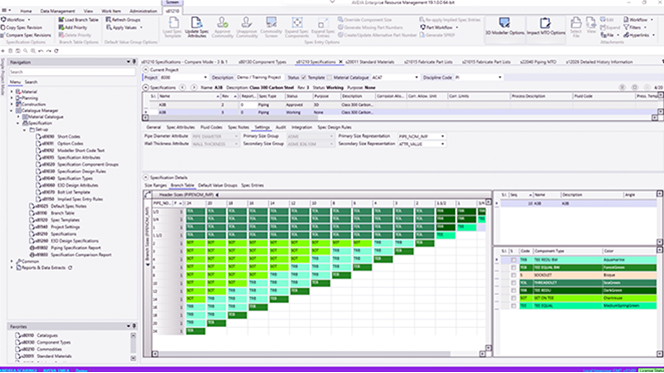The image size is (664, 373).
Task: Select the Add Priority button
Action: point(73,27)
